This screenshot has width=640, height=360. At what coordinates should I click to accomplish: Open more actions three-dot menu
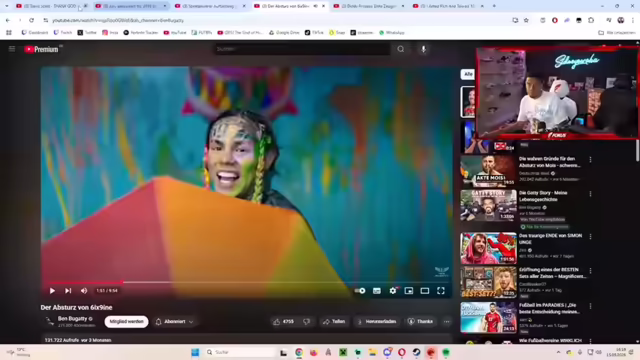tap(447, 322)
